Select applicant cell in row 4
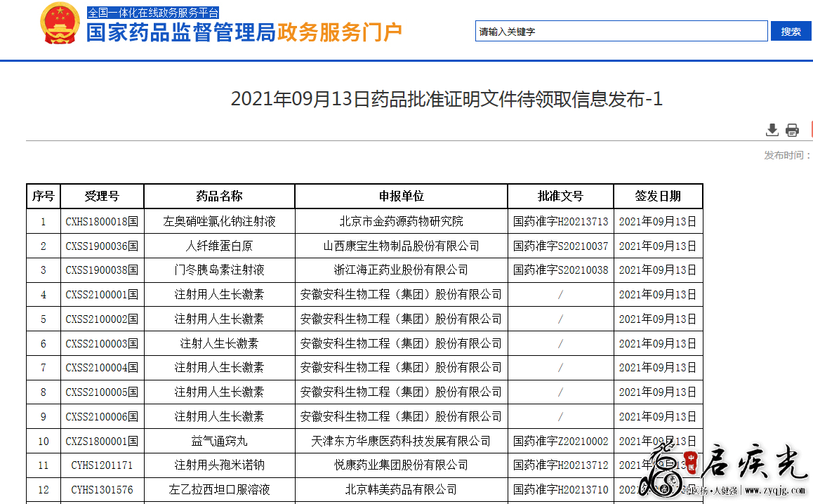Viewport: 813px width, 504px height. click(x=402, y=295)
